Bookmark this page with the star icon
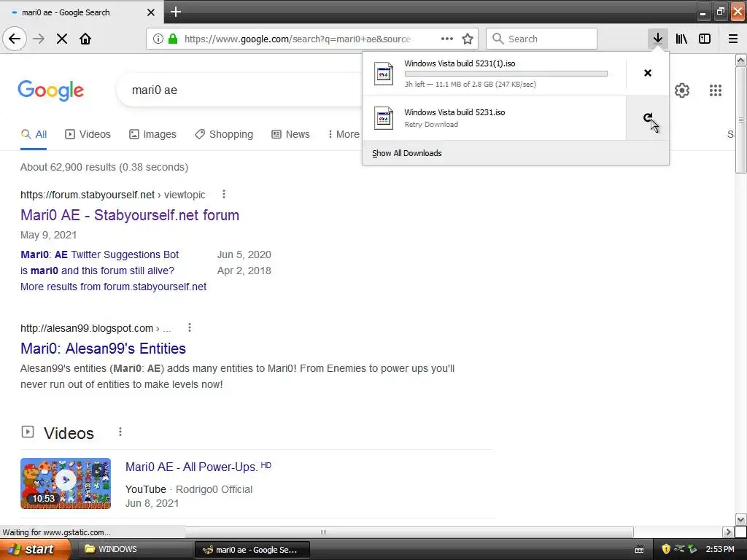 click(x=468, y=39)
